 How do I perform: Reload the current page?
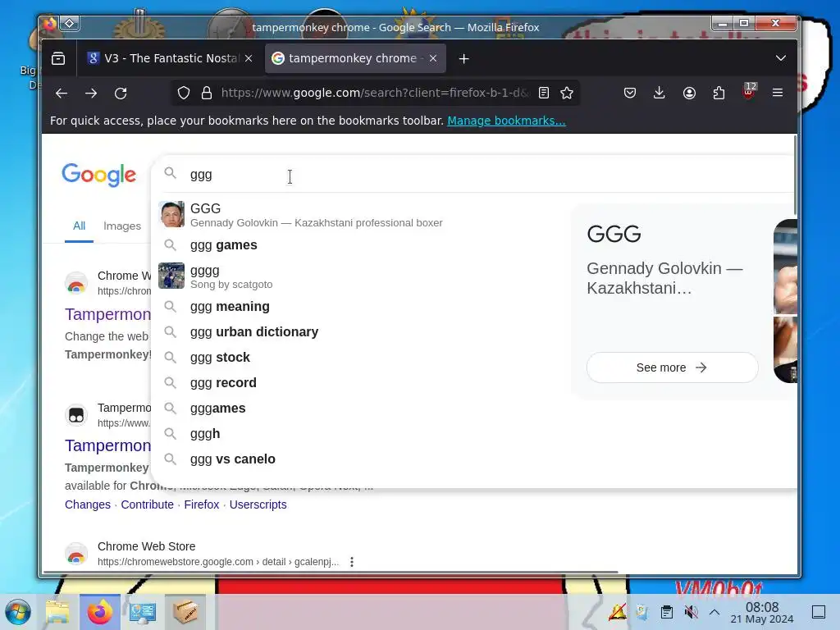[x=121, y=94]
